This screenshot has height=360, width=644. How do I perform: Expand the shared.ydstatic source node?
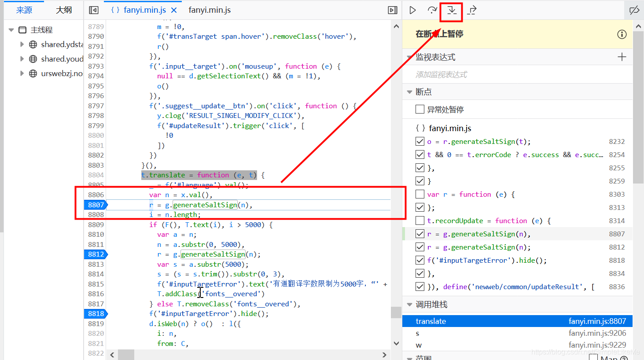coord(22,44)
